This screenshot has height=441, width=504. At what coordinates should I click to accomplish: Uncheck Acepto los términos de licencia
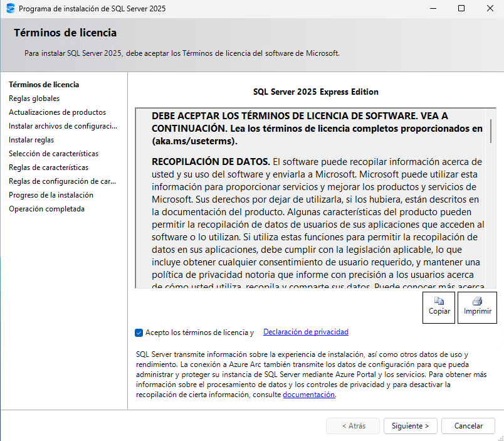click(x=139, y=332)
